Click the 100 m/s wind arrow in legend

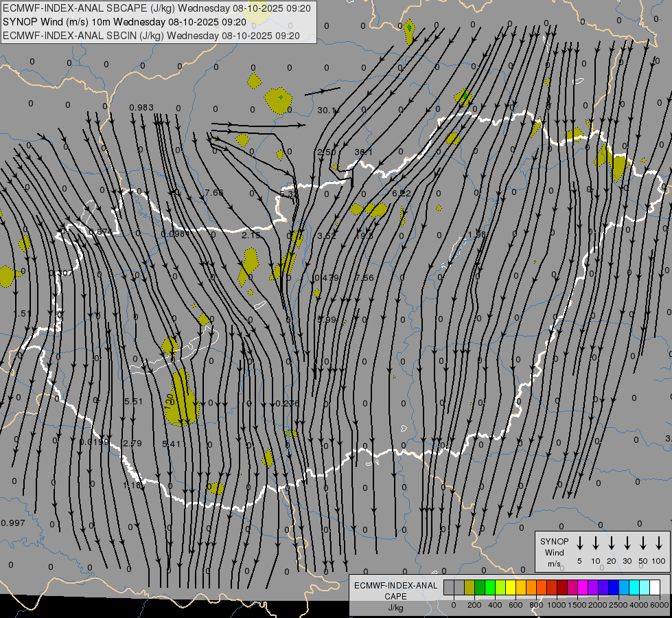659,542
